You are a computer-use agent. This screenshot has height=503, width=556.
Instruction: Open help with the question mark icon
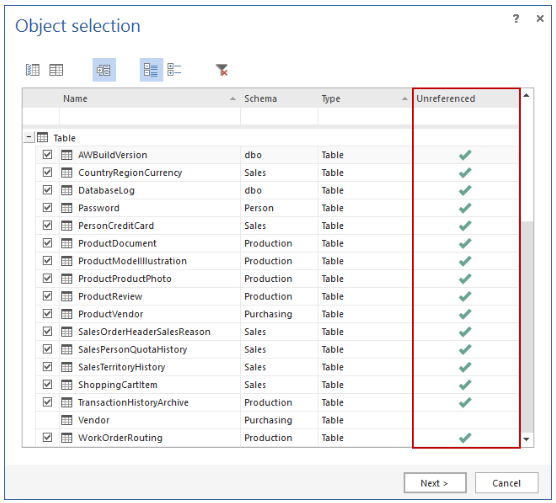[516, 18]
